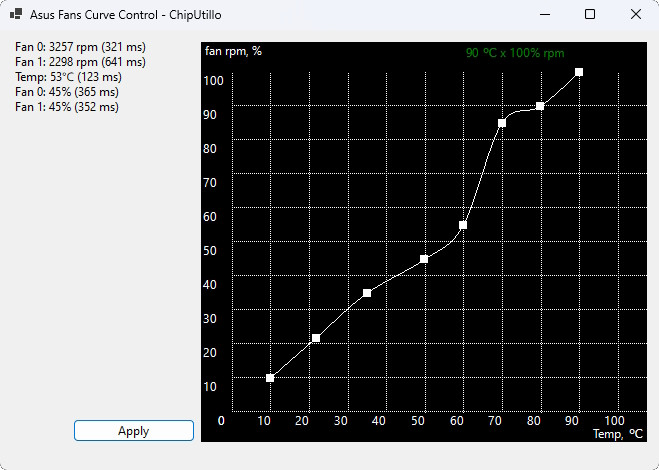Select the curve point at 90°C, 100%
The height and width of the screenshot is (470, 659).
(579, 72)
